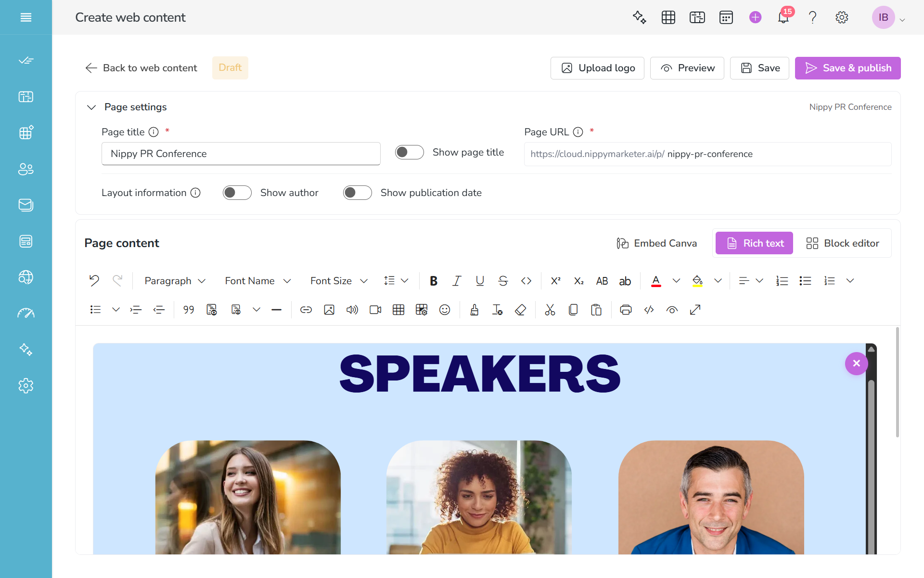Open HTML source code view
This screenshot has width=924, height=578.
(649, 310)
